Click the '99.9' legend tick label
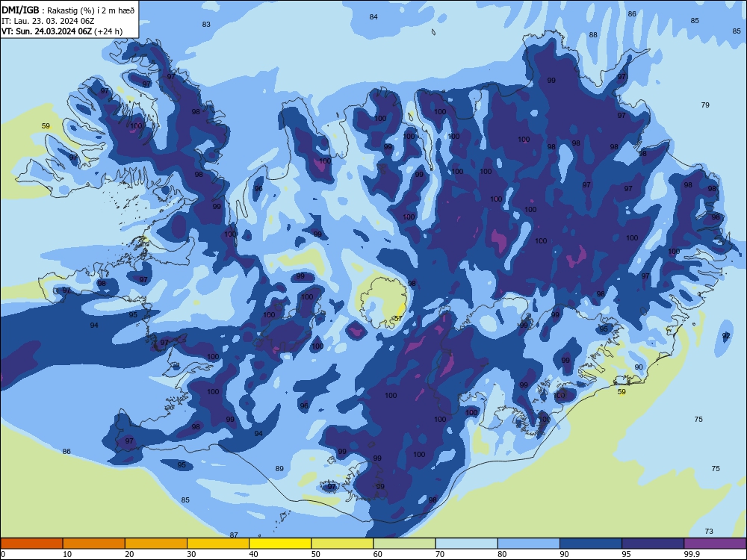Image resolution: width=747 pixels, height=560 pixels. click(x=692, y=554)
